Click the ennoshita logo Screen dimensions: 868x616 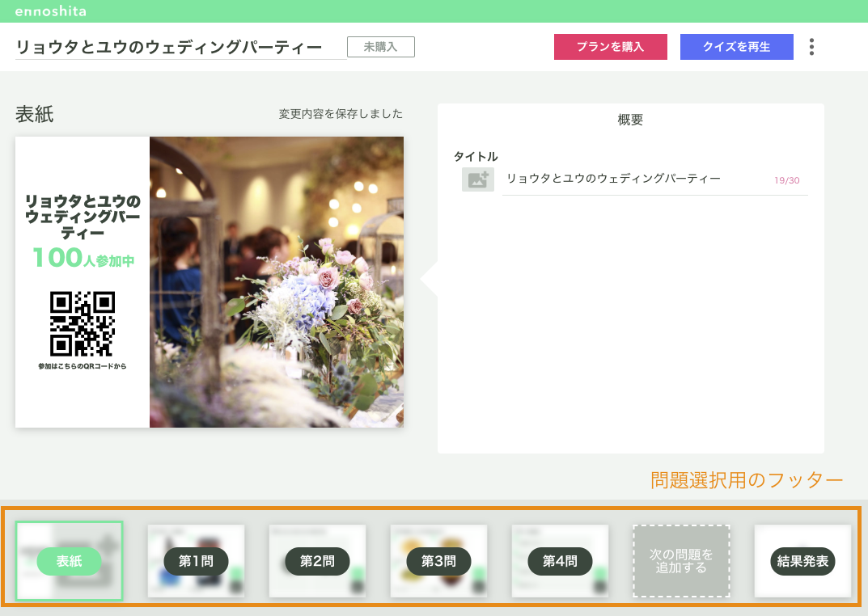pos(50,11)
